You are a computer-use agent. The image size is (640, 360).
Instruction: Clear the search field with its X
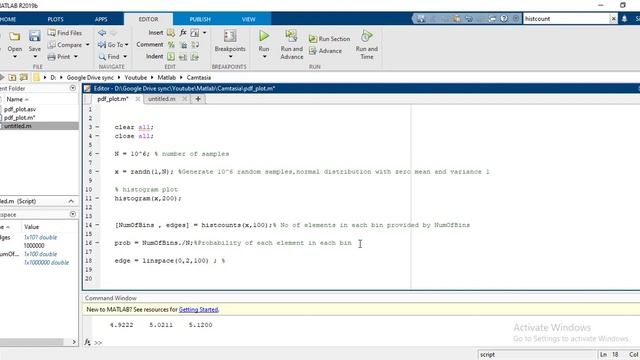(613, 19)
